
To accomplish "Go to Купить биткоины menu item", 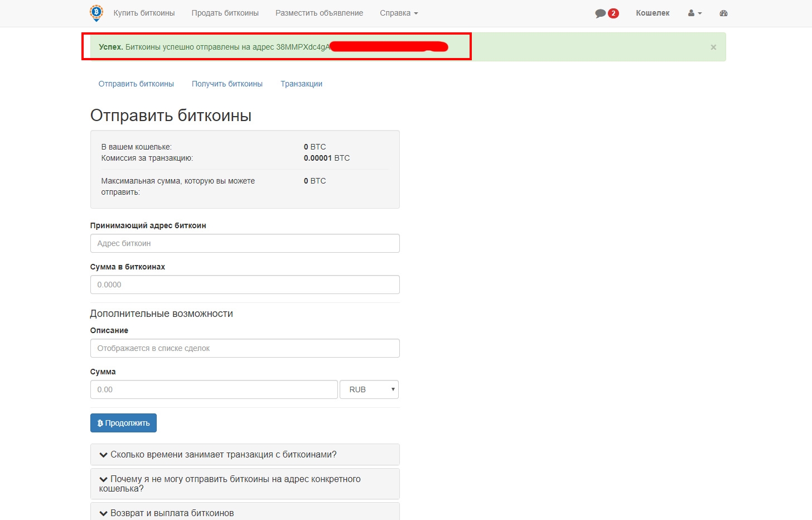I will coord(144,13).
